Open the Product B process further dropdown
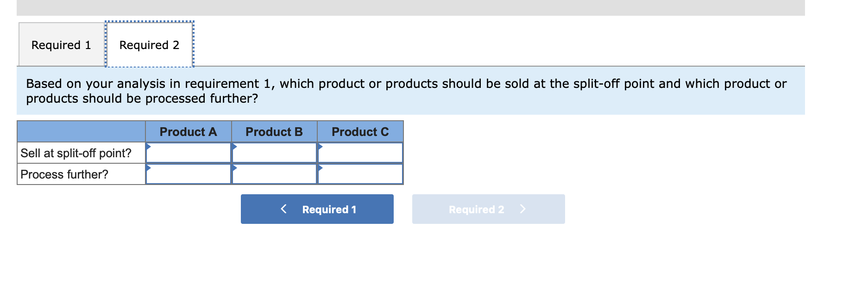This screenshot has width=868, height=296. click(274, 174)
